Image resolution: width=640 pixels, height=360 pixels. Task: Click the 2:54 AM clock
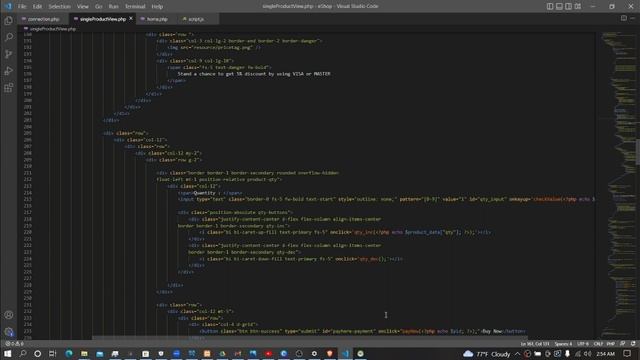(606, 354)
